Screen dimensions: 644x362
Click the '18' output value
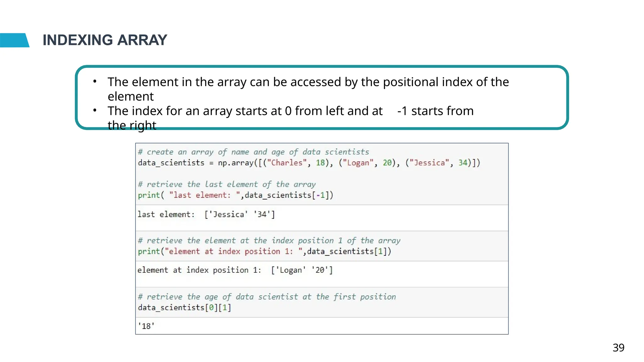146,326
